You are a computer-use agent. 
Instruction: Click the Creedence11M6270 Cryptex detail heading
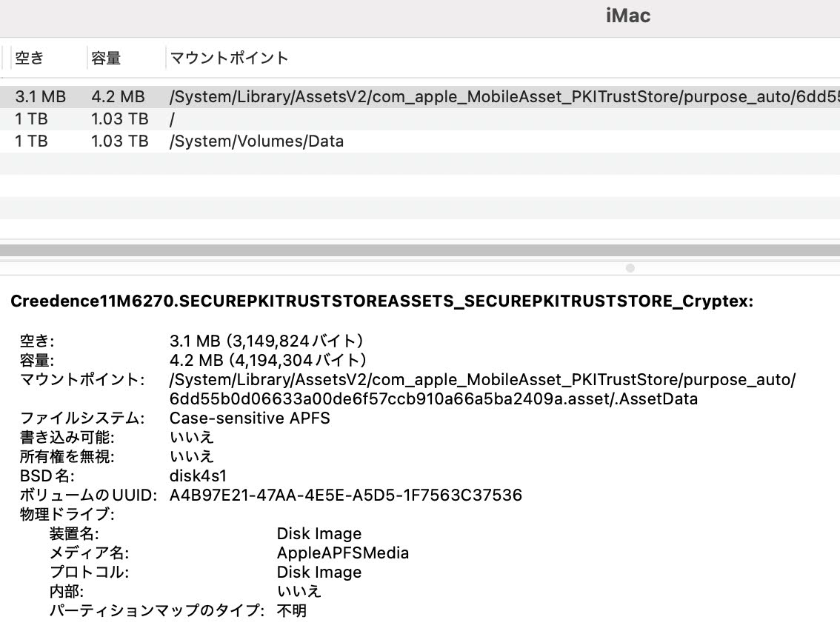tap(382, 301)
